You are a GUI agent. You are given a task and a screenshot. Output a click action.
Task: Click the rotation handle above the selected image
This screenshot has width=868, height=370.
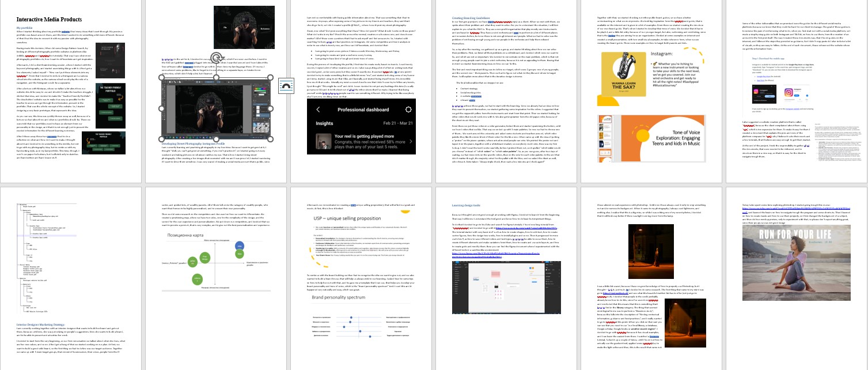(x=217, y=57)
